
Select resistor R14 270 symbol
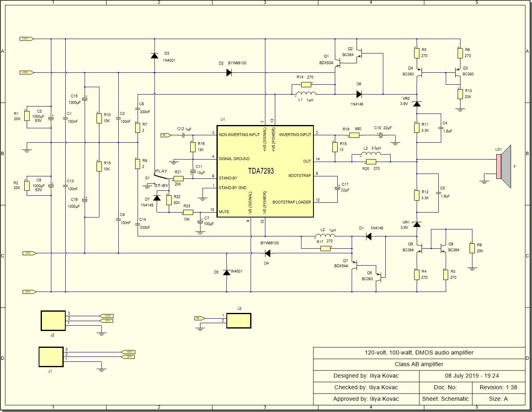click(306, 85)
